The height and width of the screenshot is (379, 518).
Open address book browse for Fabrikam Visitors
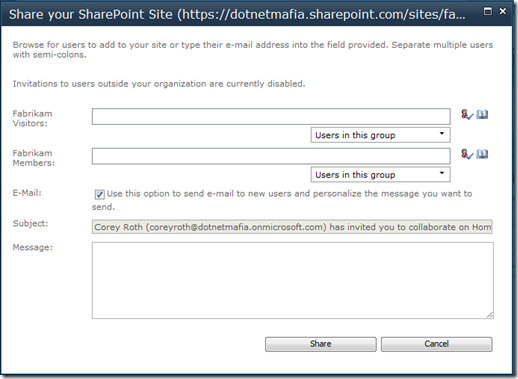(482, 115)
